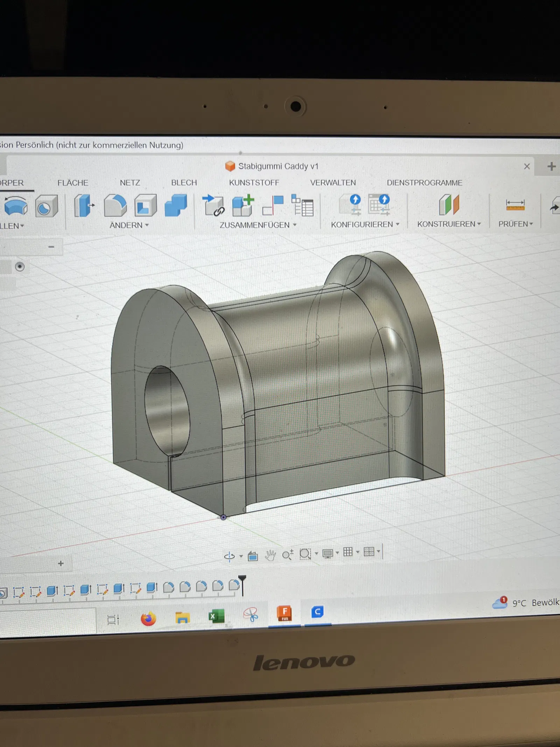Select the last sketch feature in timeline

pos(135,588)
